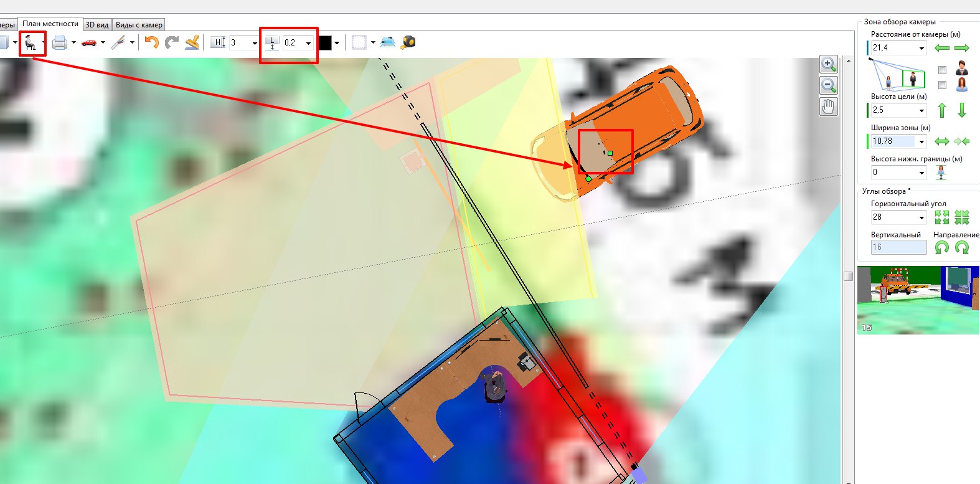
Task: Click the L line thickness icon
Action: coord(272,42)
